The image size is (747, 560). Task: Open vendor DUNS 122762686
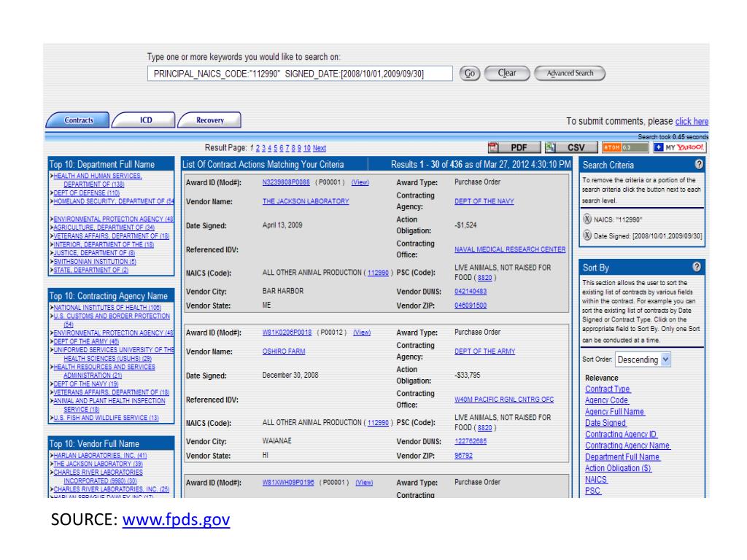(x=471, y=441)
